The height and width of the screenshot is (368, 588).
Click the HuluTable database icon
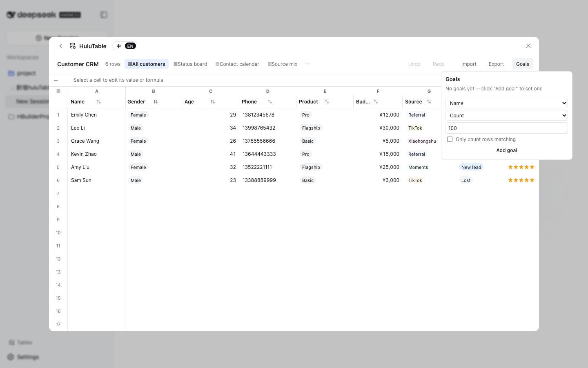coord(73,46)
